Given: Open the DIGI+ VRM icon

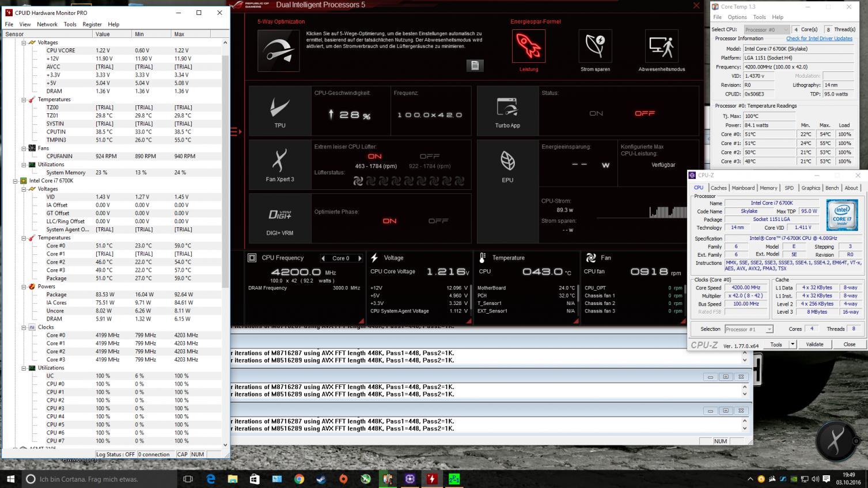Looking at the screenshot, I should coord(280,215).
